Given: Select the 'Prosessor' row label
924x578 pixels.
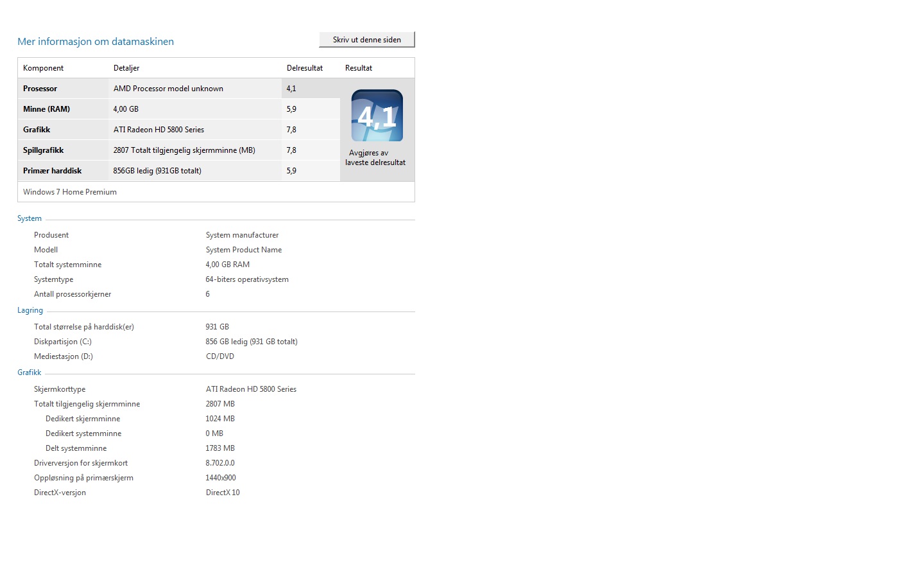Looking at the screenshot, I should (x=40, y=89).
